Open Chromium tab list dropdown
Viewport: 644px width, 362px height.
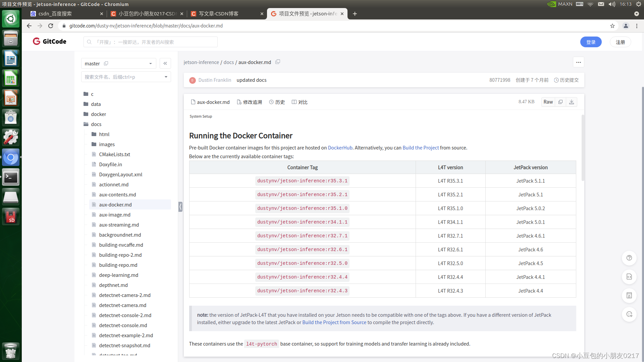click(x=637, y=14)
